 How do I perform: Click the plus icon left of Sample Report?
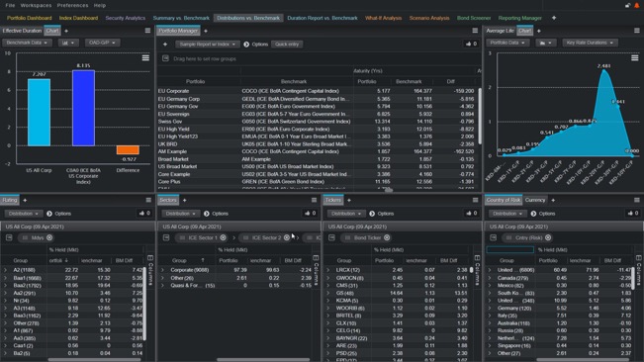pos(165,44)
